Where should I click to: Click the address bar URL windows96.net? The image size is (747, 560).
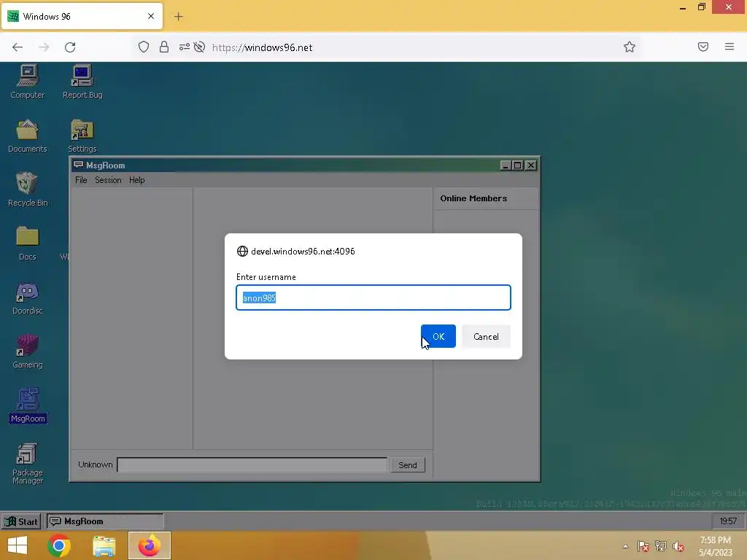pyautogui.click(x=263, y=47)
